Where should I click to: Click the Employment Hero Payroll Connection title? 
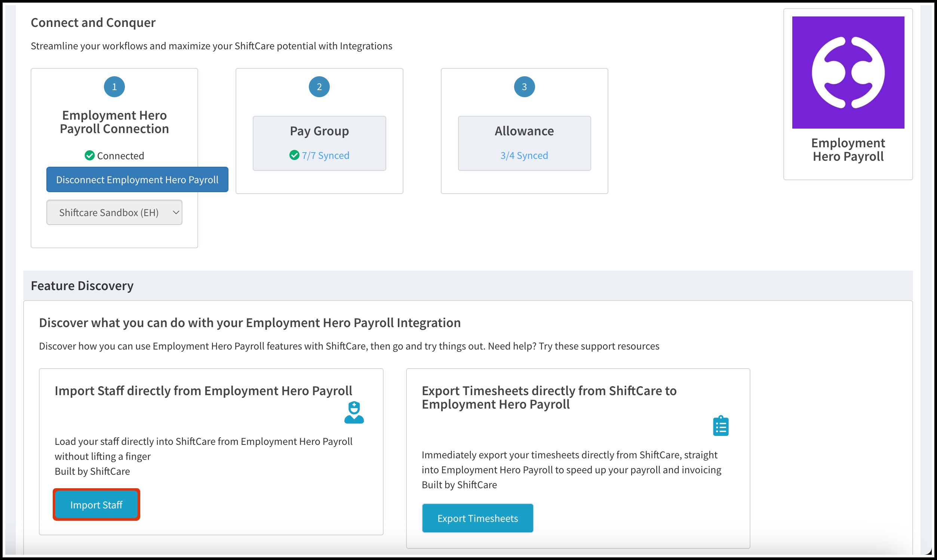click(114, 122)
